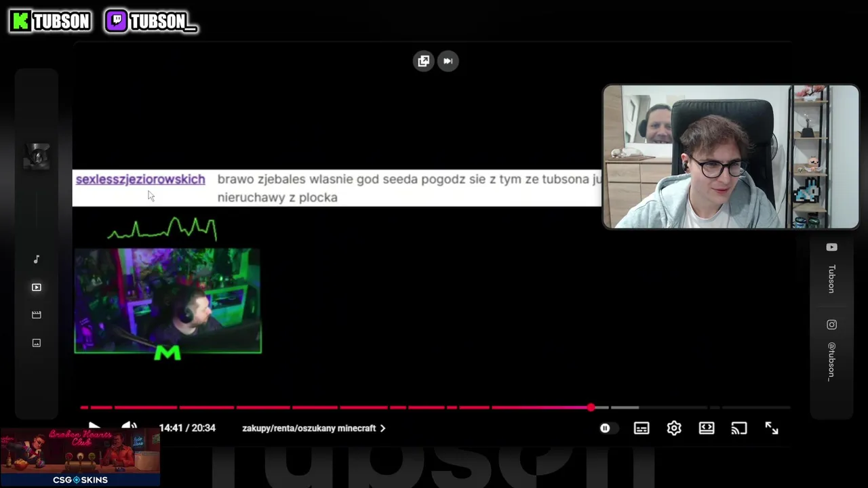Open the YouTube icon in right sidebar
Screen dimensions: 868x488
[x=831, y=247]
